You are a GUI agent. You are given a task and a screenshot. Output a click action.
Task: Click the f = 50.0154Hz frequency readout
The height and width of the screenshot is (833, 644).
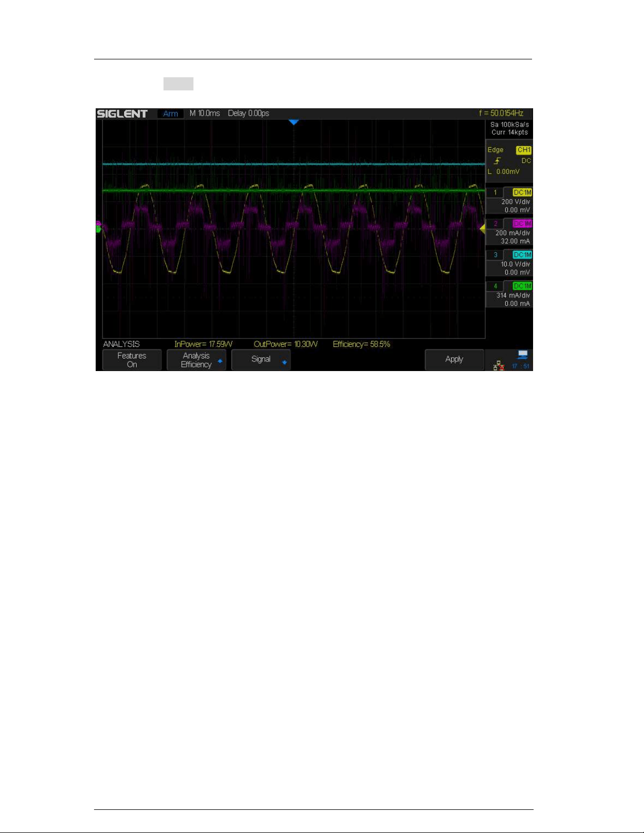(501, 113)
